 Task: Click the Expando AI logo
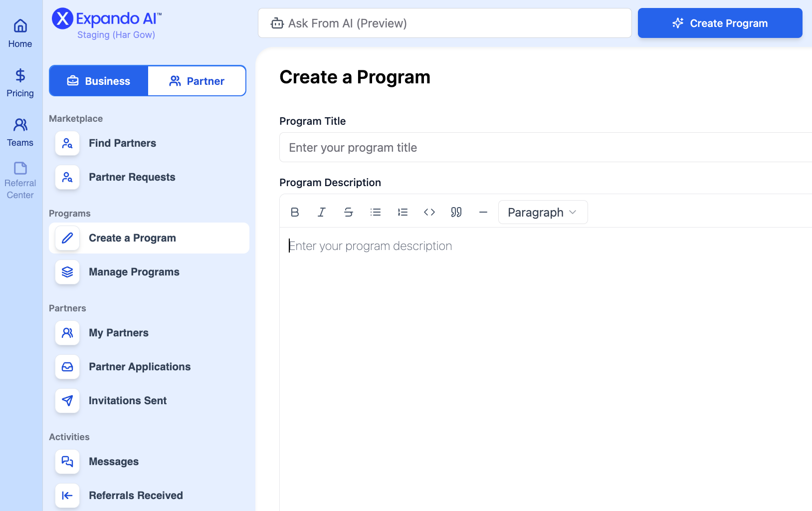tap(107, 19)
